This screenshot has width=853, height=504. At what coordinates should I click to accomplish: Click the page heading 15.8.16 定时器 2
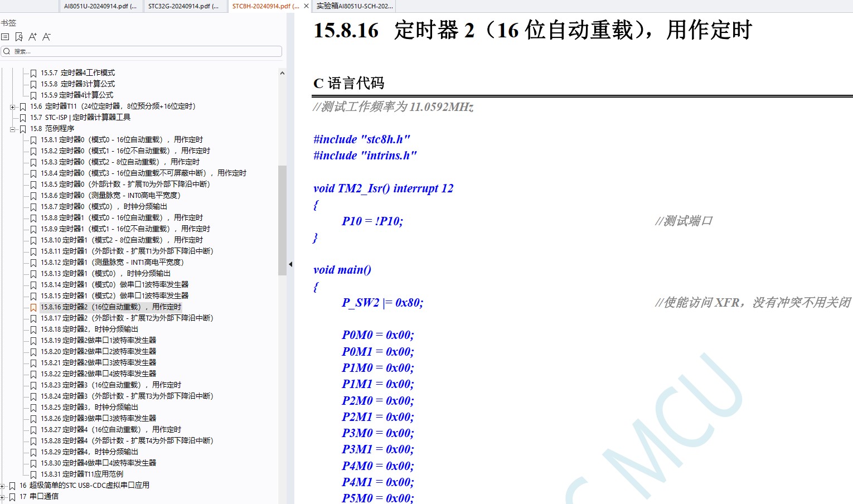pos(533,30)
